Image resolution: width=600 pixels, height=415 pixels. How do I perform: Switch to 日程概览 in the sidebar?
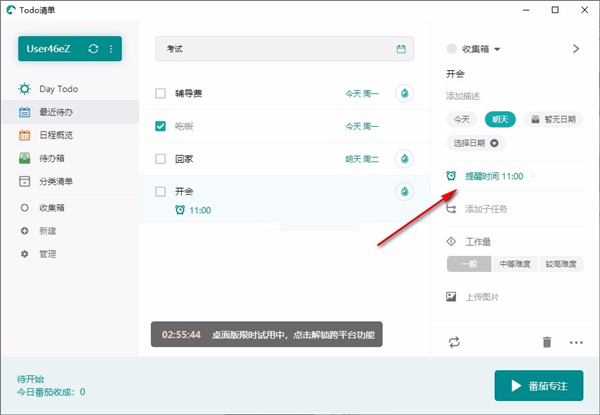click(x=55, y=135)
